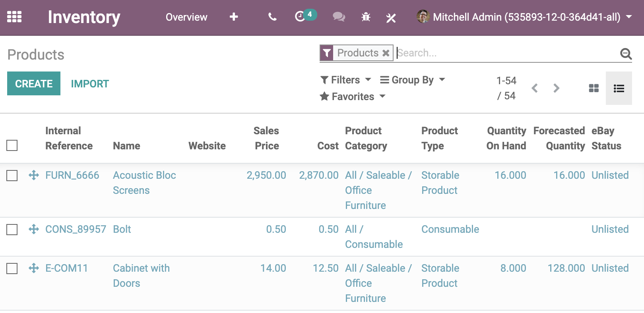Click the phone call icon
This screenshot has width=644, height=313.
(272, 17)
